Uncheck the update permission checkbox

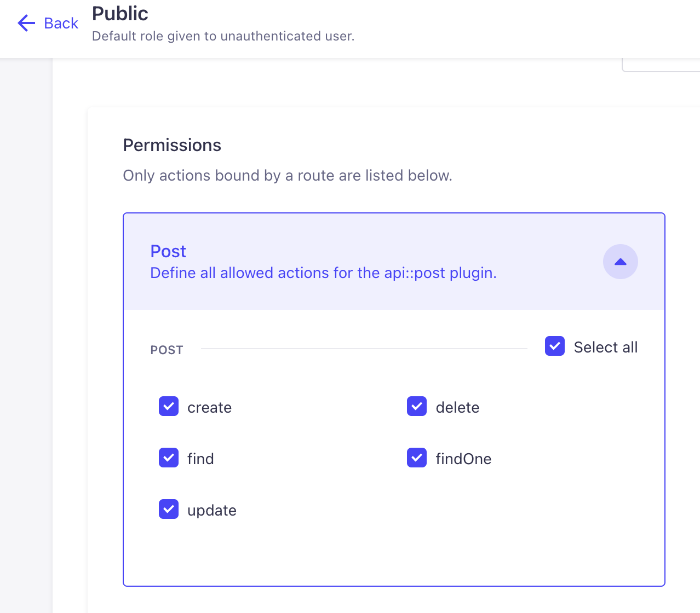point(169,510)
